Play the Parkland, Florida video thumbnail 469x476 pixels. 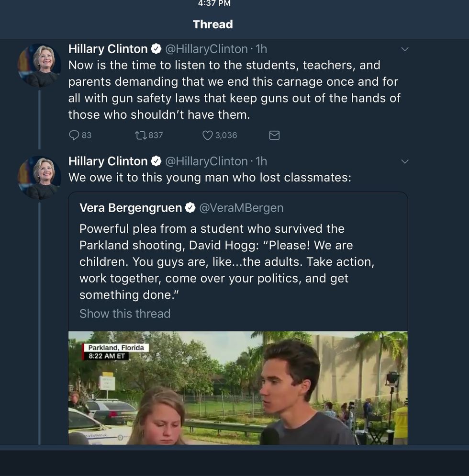coord(238,388)
